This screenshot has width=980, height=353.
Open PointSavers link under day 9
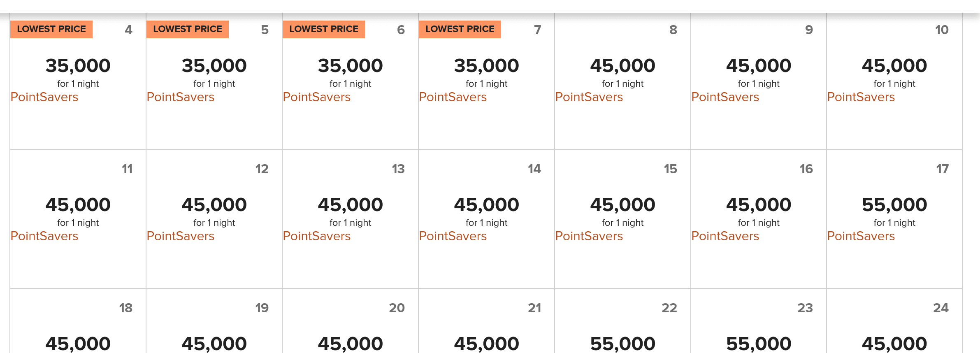tap(725, 97)
